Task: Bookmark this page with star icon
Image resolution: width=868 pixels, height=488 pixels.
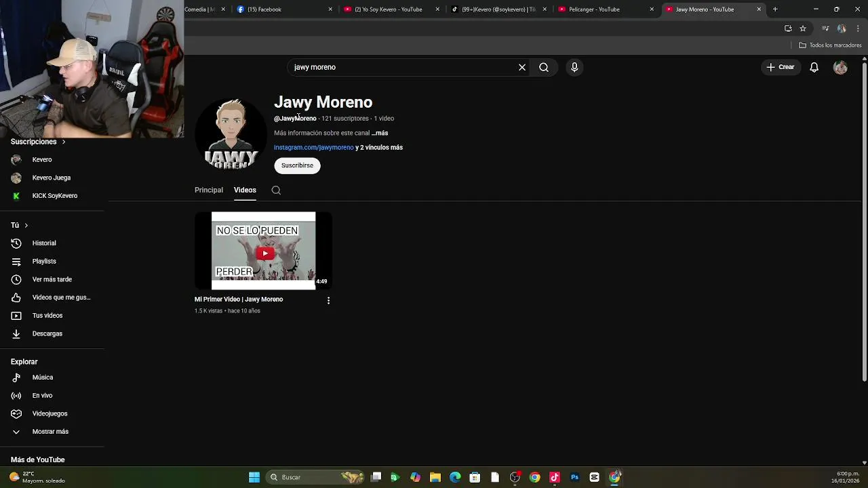Action: point(803,28)
